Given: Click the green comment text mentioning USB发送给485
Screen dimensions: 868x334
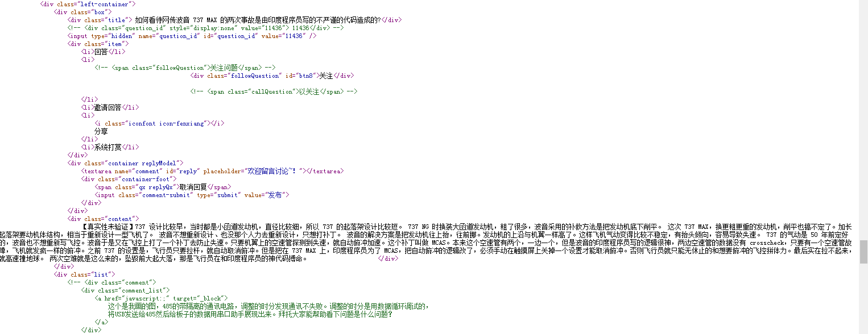Looking at the screenshot, I should click(x=250, y=314).
